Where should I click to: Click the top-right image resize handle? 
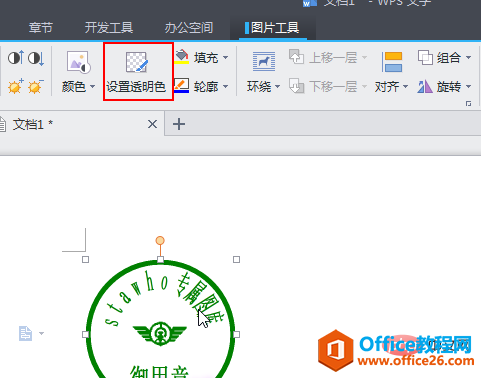point(236,259)
